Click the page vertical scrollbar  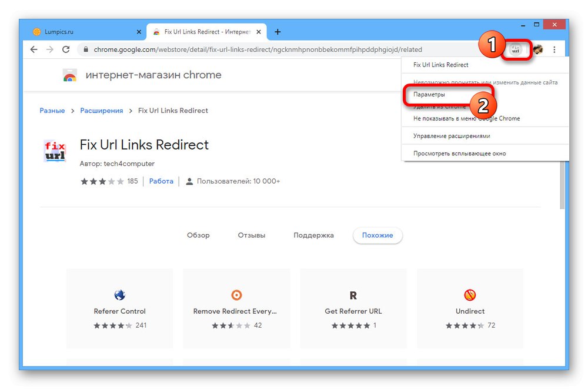562,185
